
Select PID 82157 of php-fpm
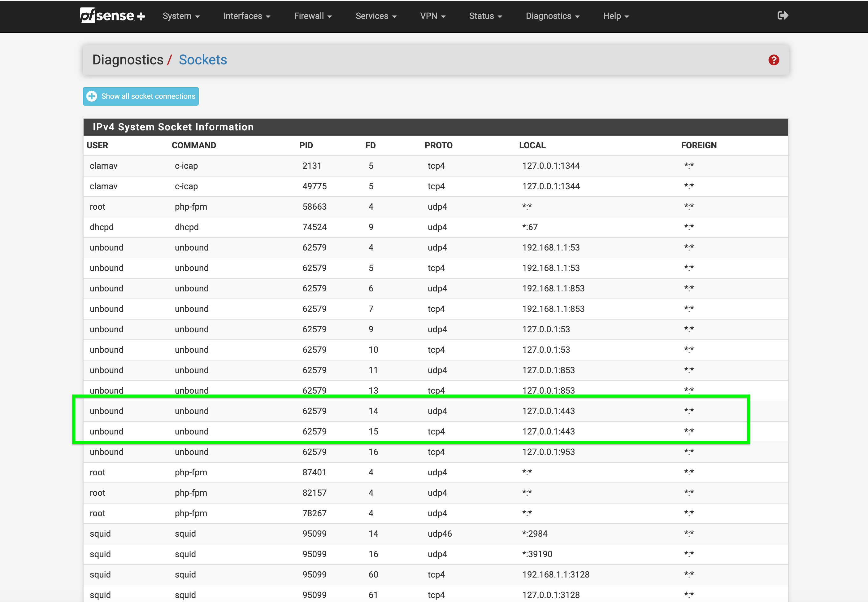tap(315, 492)
